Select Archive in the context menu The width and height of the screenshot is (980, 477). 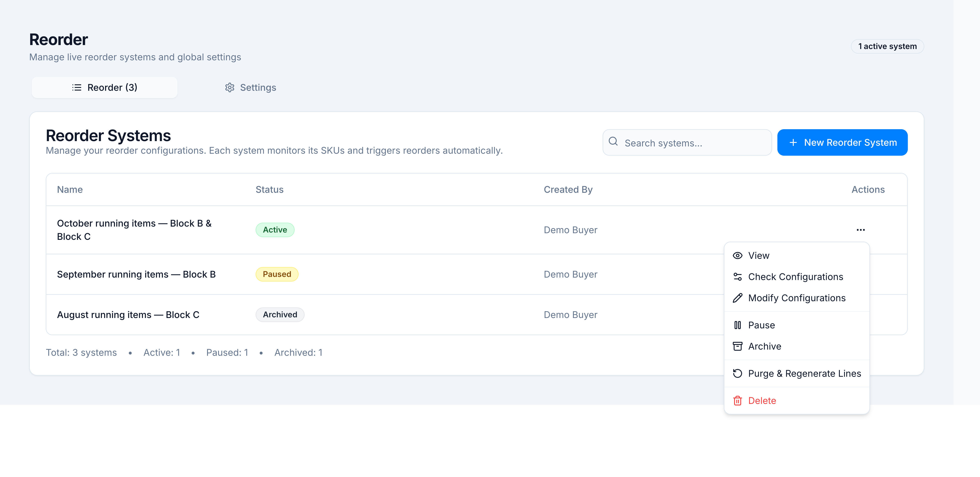[796, 346]
